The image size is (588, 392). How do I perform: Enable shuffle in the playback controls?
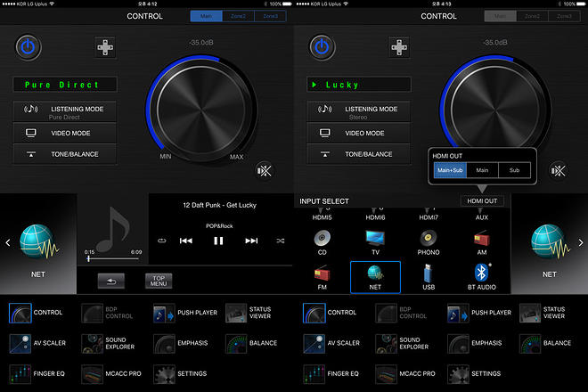pos(281,241)
